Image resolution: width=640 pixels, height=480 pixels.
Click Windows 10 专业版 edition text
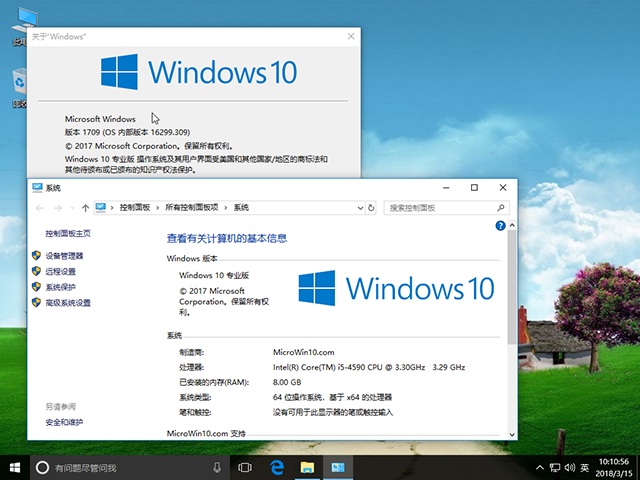pos(214,276)
